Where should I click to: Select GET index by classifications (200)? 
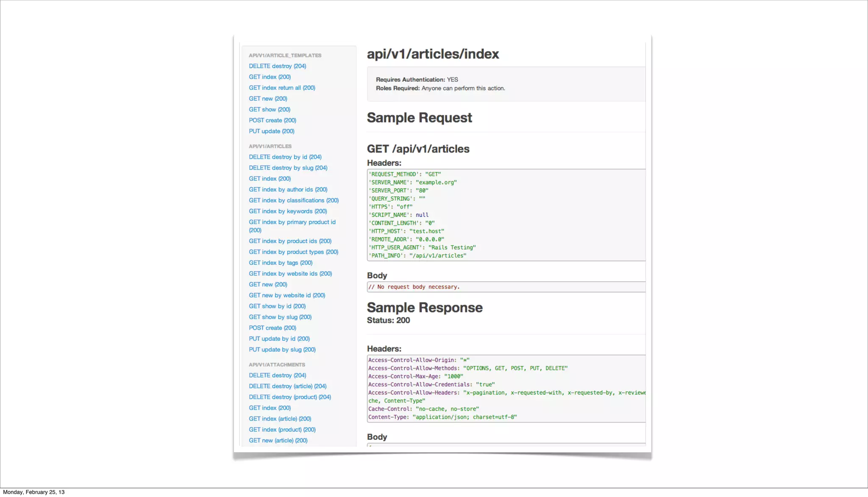click(x=293, y=200)
